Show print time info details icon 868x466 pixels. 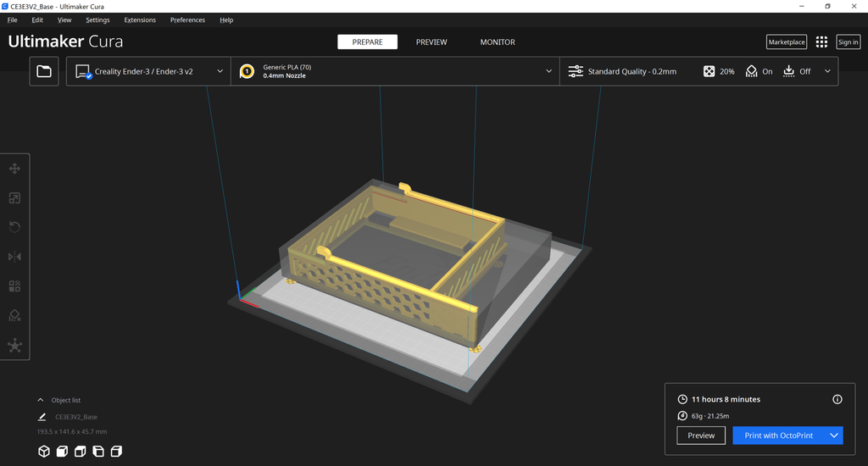pyautogui.click(x=837, y=399)
